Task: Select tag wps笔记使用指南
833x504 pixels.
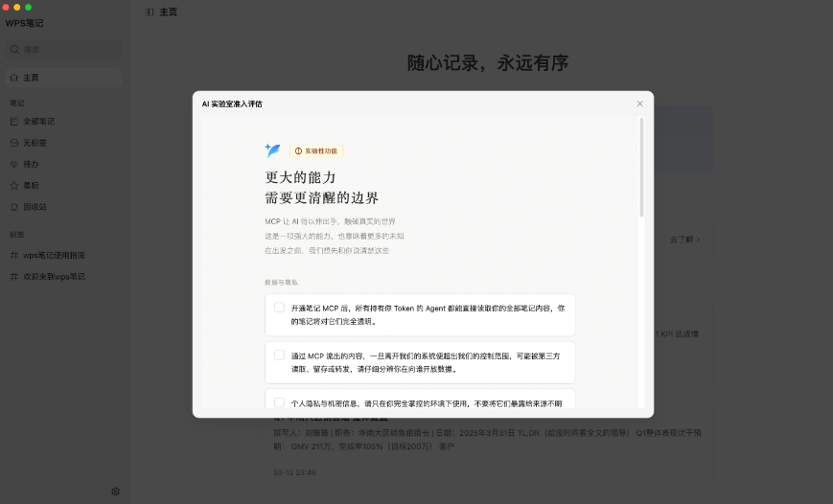Action: [x=64, y=255]
